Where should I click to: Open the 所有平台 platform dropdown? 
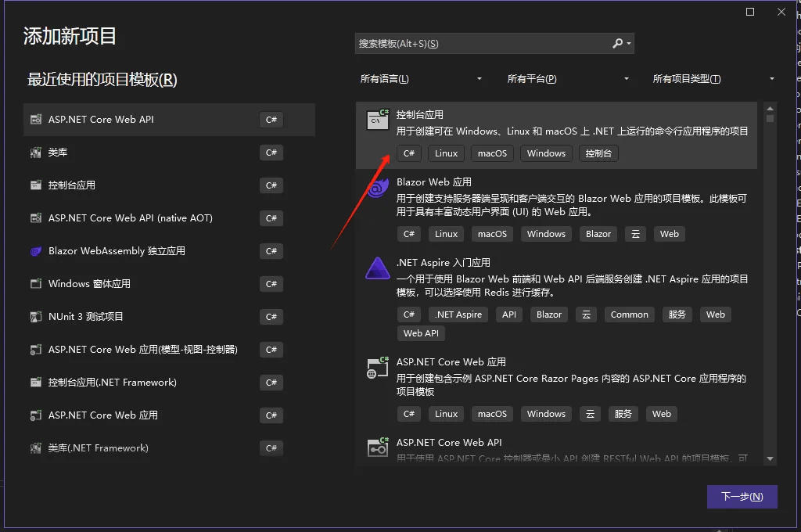[x=568, y=79]
